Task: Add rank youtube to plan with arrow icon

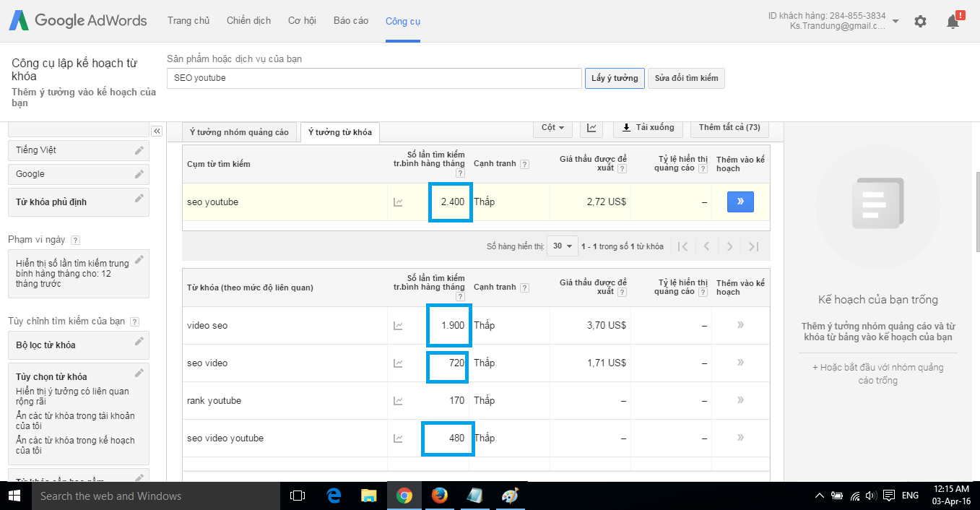Action: [740, 400]
